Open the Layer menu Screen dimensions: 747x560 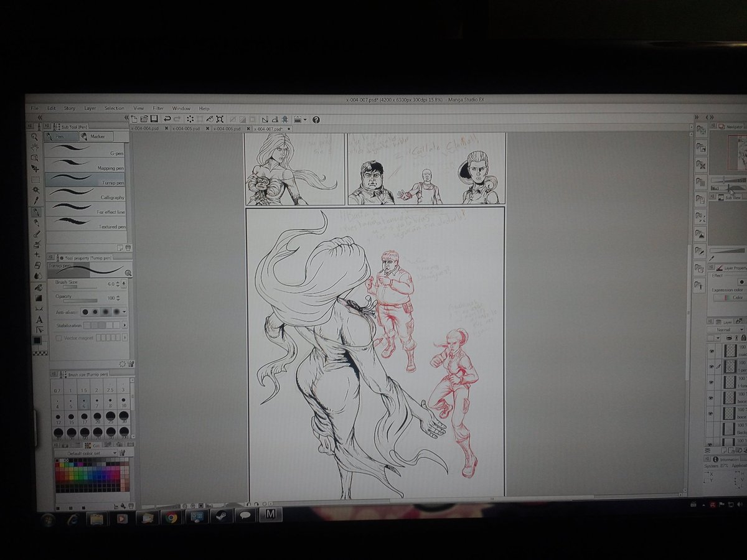tap(90, 108)
